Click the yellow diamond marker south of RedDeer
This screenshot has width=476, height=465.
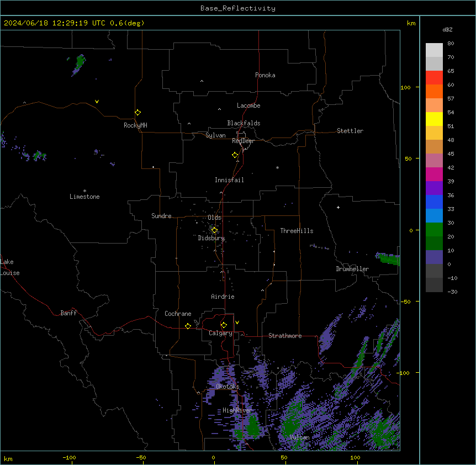pyautogui.click(x=235, y=155)
